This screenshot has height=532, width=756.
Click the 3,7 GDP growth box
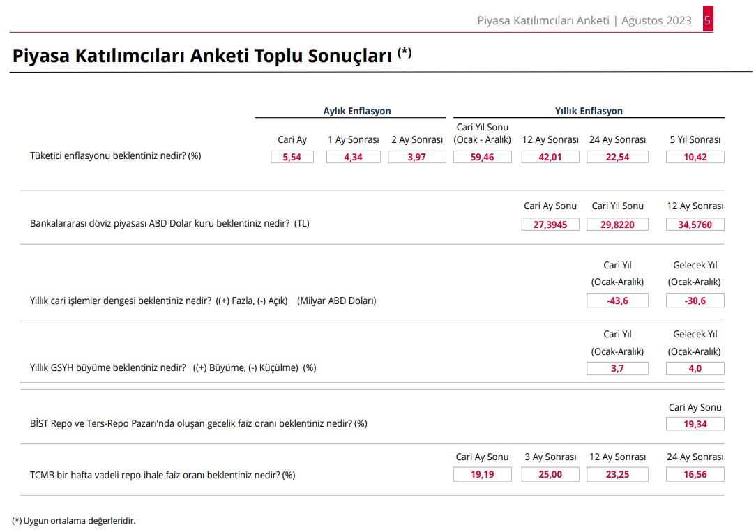click(x=617, y=368)
